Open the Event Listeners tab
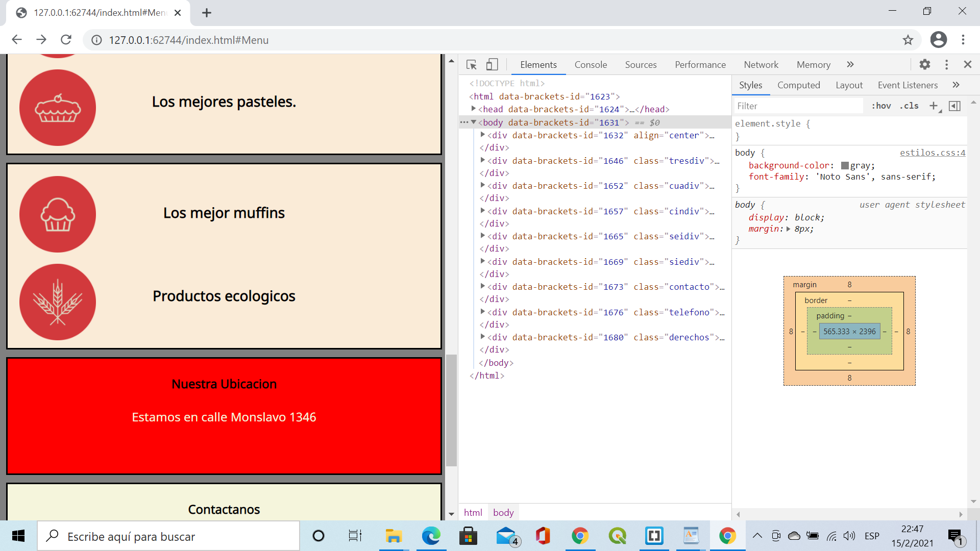Image resolution: width=980 pixels, height=551 pixels. [x=908, y=85]
